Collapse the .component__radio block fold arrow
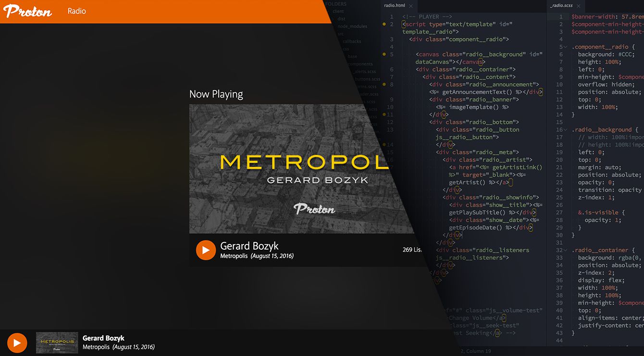 (x=566, y=47)
